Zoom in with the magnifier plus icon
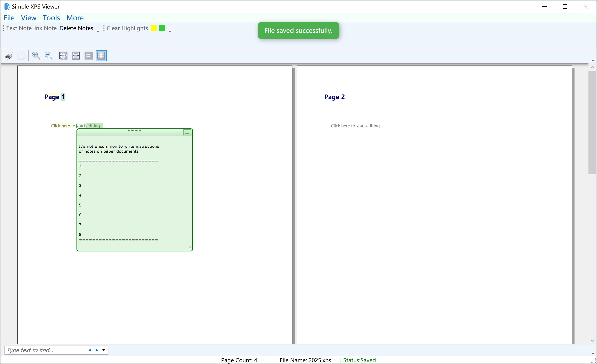 pos(36,55)
